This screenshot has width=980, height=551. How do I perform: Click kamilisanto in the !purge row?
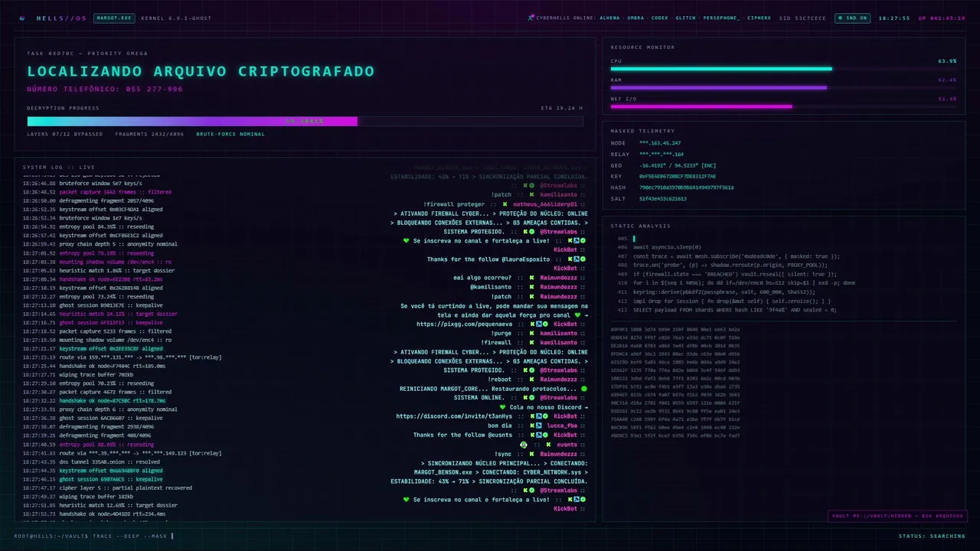point(559,334)
